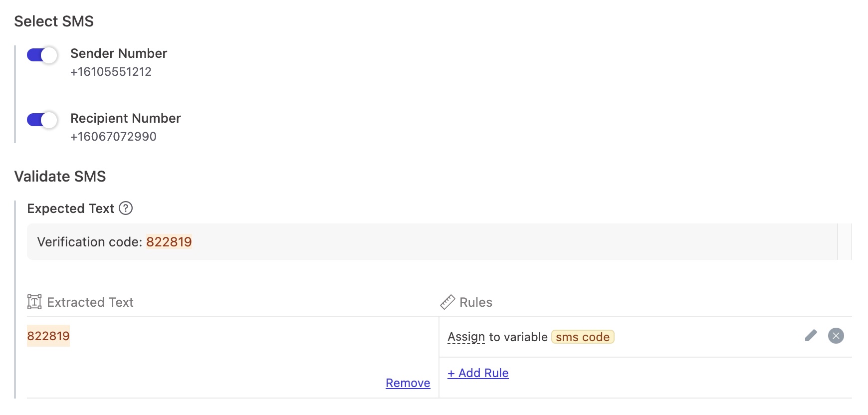Click the Select SMS heading
Image resolution: width=868 pixels, height=415 pixels.
coord(54,21)
